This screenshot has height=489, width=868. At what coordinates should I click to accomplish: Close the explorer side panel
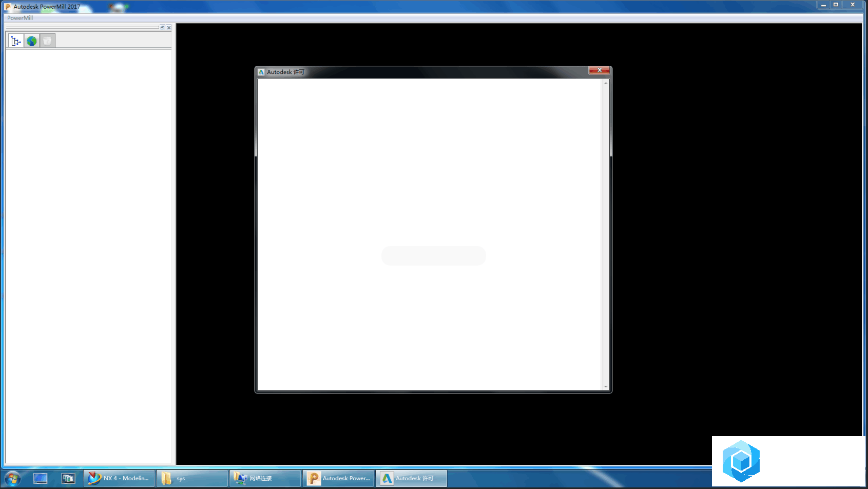coord(169,28)
